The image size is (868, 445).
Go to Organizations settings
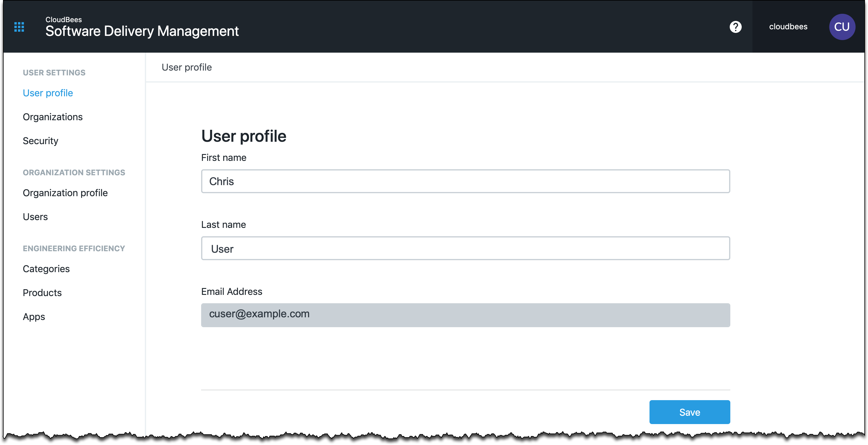[x=53, y=117]
